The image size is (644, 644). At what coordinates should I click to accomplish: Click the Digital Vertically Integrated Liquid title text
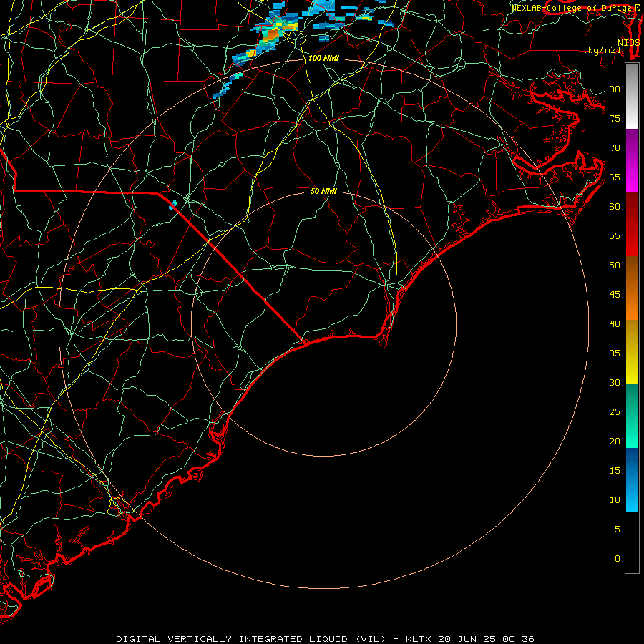click(x=251, y=639)
